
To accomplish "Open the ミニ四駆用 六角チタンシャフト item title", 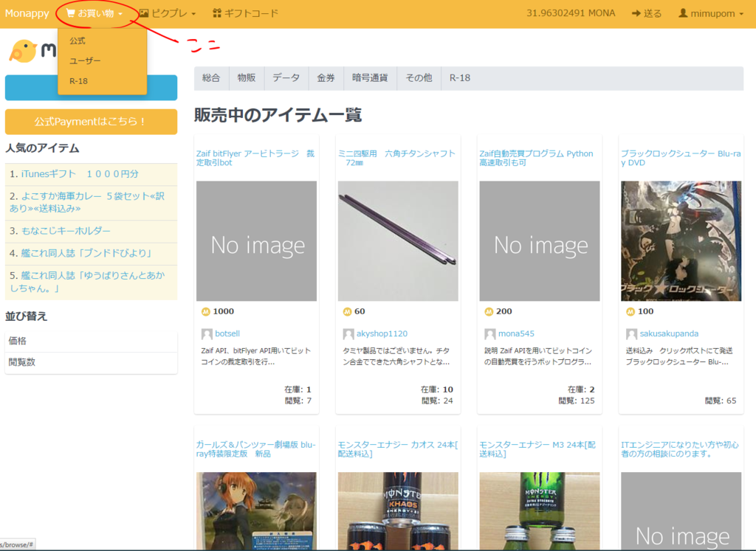I will (396, 158).
